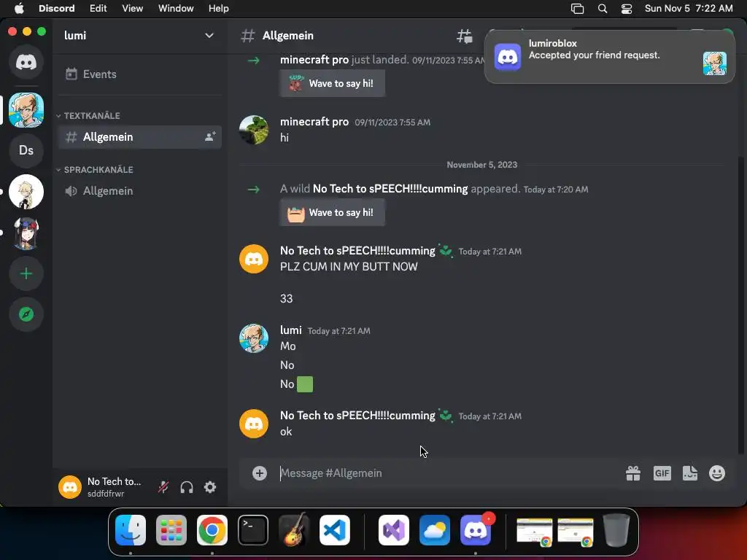The image size is (747, 560).
Task: Open the Edit menu
Action: (98, 8)
